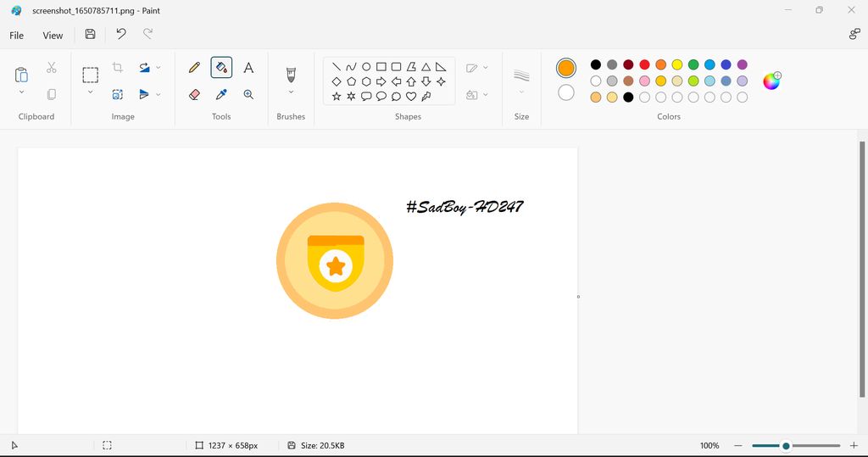This screenshot has width=868, height=457.
Task: Choose the Triangle shape
Action: [x=426, y=67]
